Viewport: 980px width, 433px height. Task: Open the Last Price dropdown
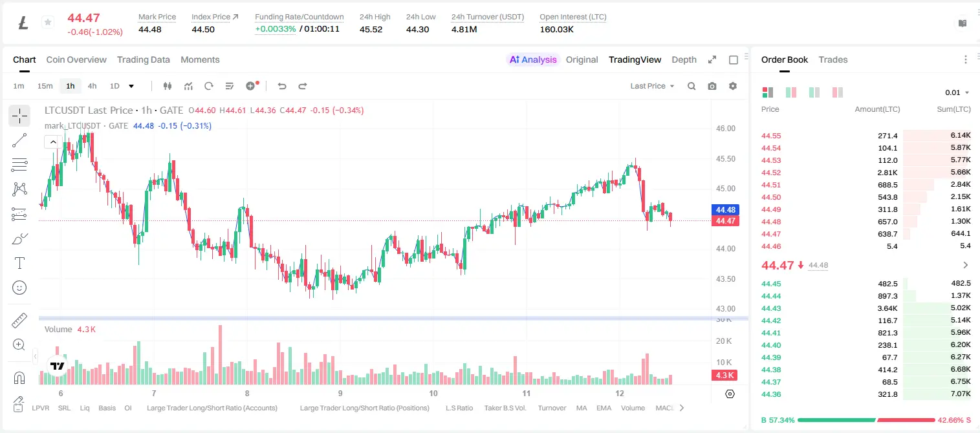[653, 86]
